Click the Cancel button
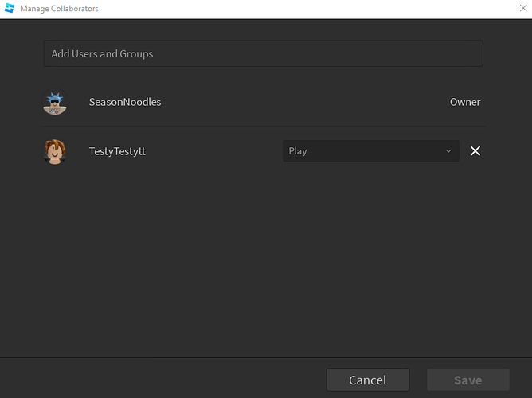This screenshot has height=398, width=532. 368,380
